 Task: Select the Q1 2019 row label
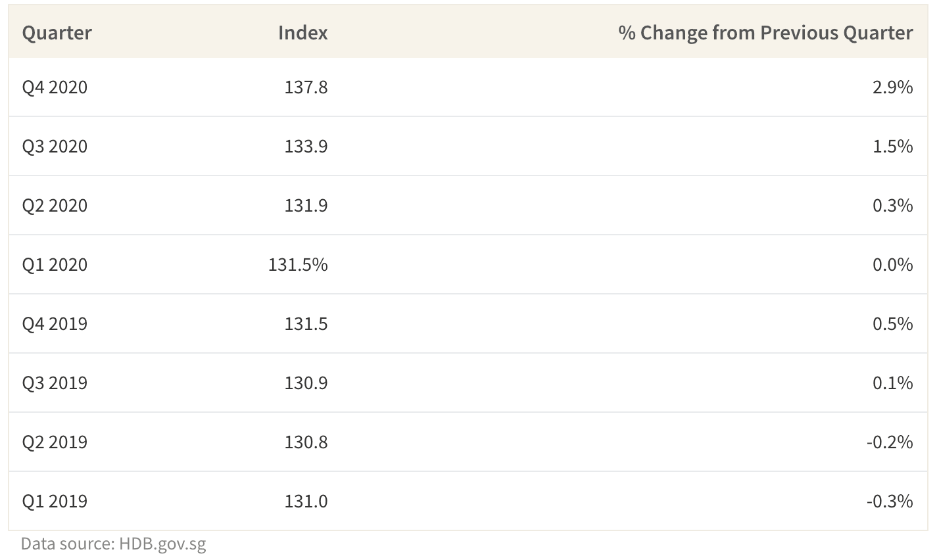(55, 502)
